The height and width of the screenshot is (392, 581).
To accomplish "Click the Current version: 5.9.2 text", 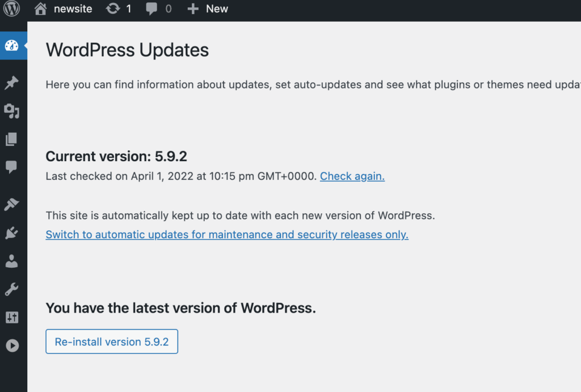I will point(116,157).
